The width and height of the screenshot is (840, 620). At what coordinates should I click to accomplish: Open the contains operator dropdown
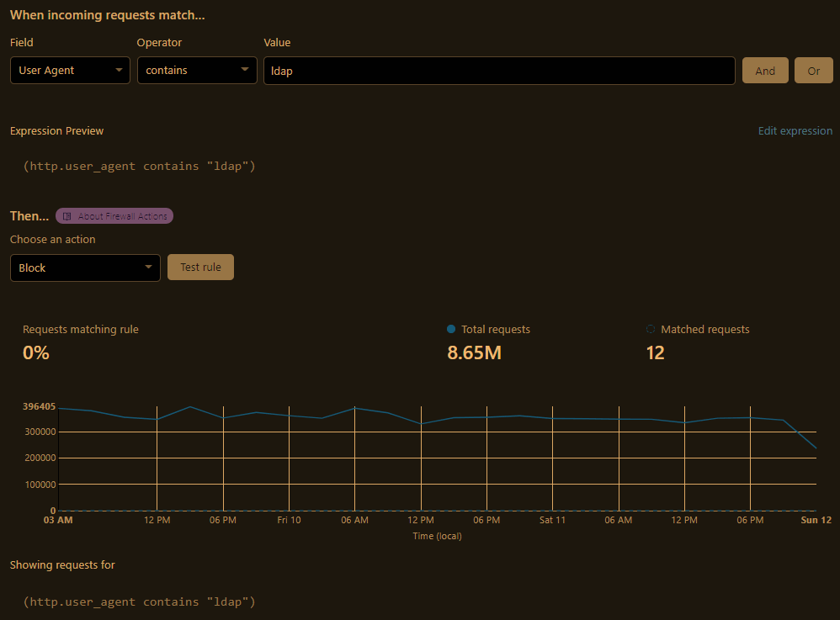pos(197,70)
